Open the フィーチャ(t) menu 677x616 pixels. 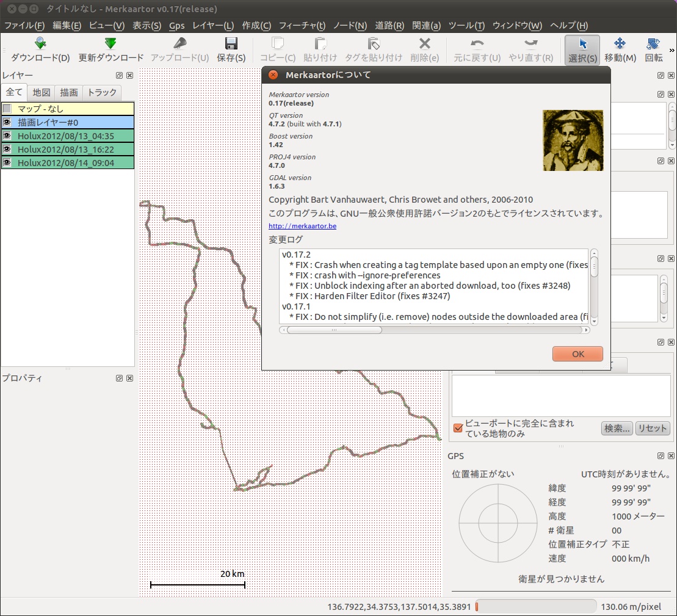pyautogui.click(x=302, y=26)
